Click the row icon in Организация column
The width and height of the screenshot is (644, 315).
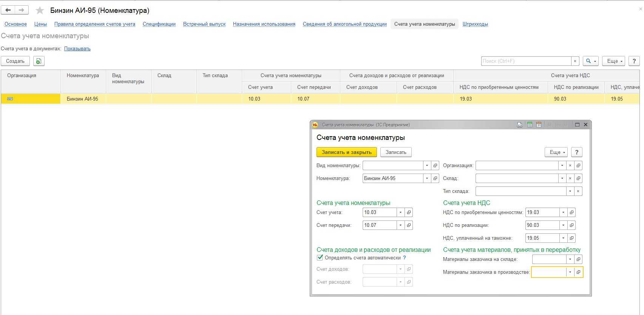click(x=10, y=99)
